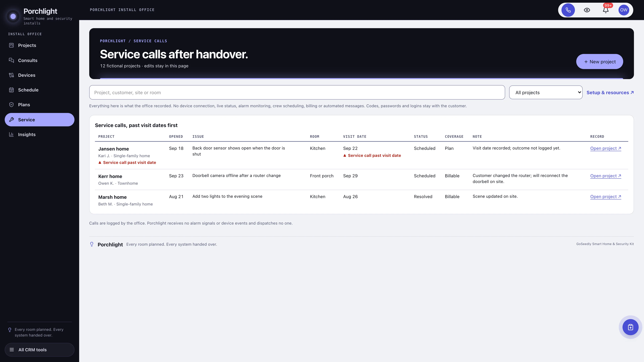644x362 pixels.
Task: Open project link for Kerr home
Action: pyautogui.click(x=605, y=176)
